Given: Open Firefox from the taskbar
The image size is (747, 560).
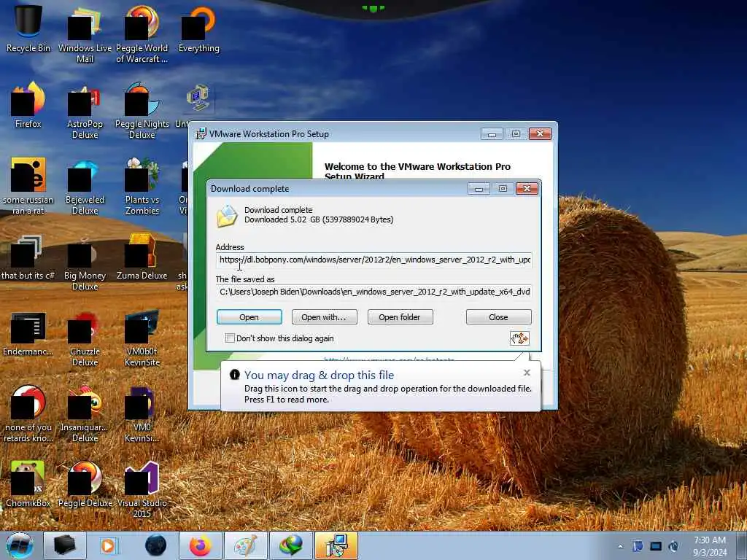Looking at the screenshot, I should 201,545.
